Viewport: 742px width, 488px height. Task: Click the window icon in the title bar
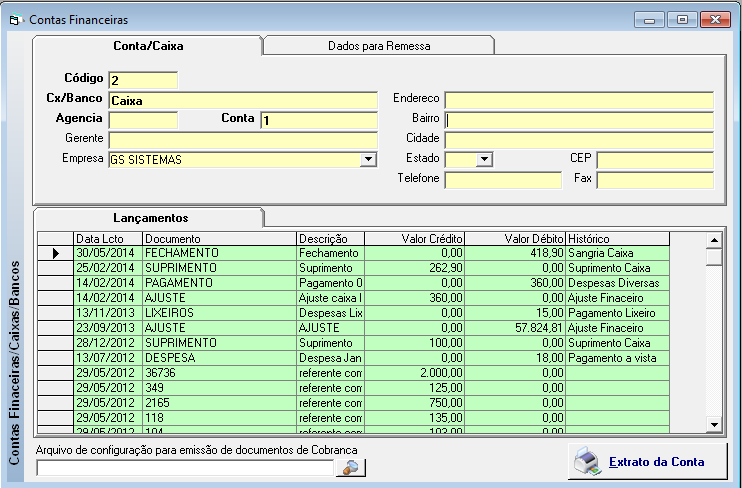coord(15,19)
